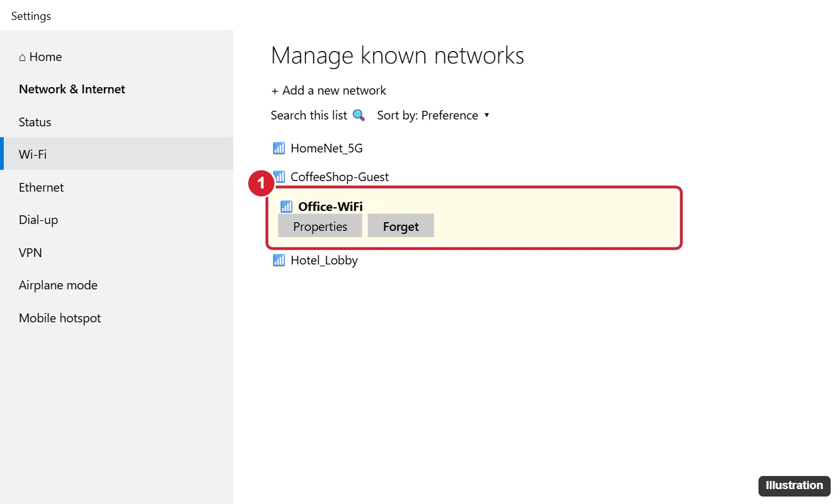The height and width of the screenshot is (504, 840).
Task: Click the Manage known networks title
Action: tap(398, 55)
